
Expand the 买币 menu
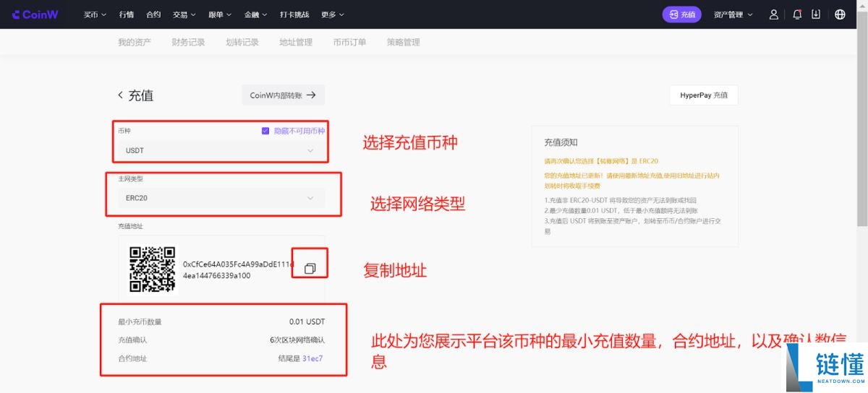coord(95,14)
